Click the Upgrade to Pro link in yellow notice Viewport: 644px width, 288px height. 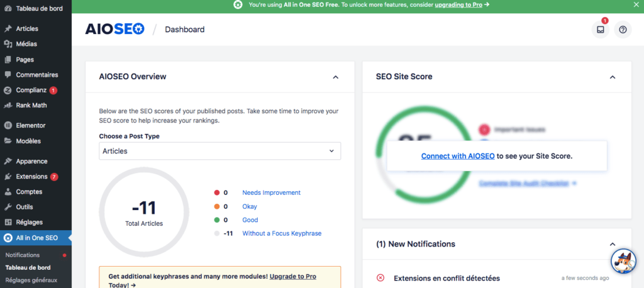tap(293, 277)
